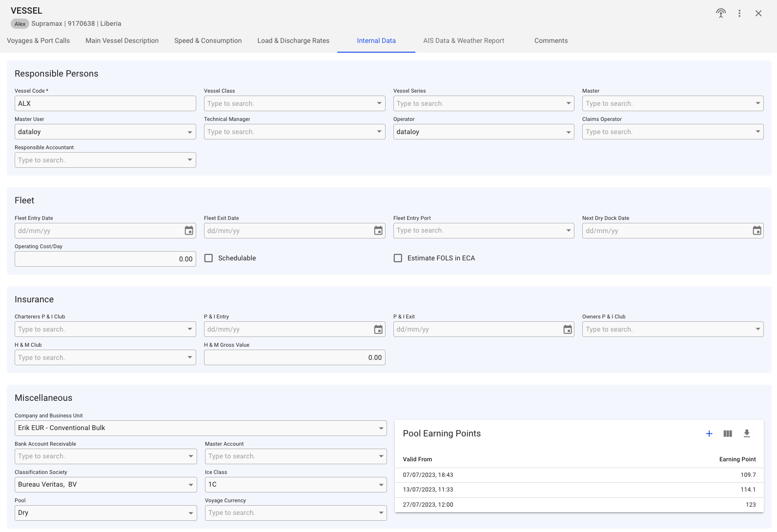Open the three-dot more options menu

pos(739,13)
